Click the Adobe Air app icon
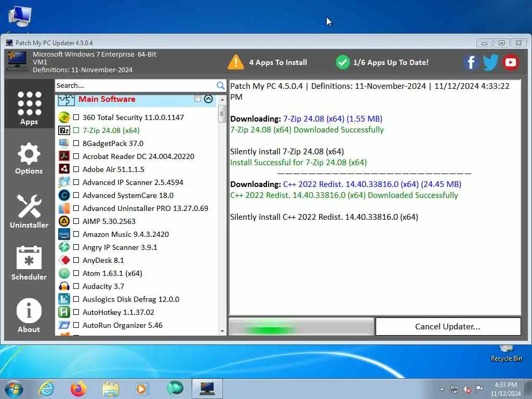This screenshot has width=532, height=399. tap(64, 169)
